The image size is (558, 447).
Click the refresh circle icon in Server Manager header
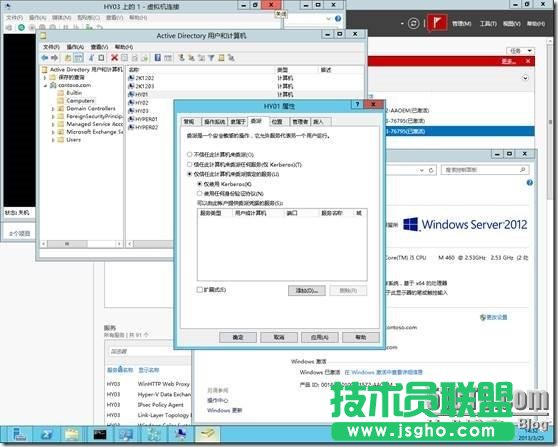[413, 23]
